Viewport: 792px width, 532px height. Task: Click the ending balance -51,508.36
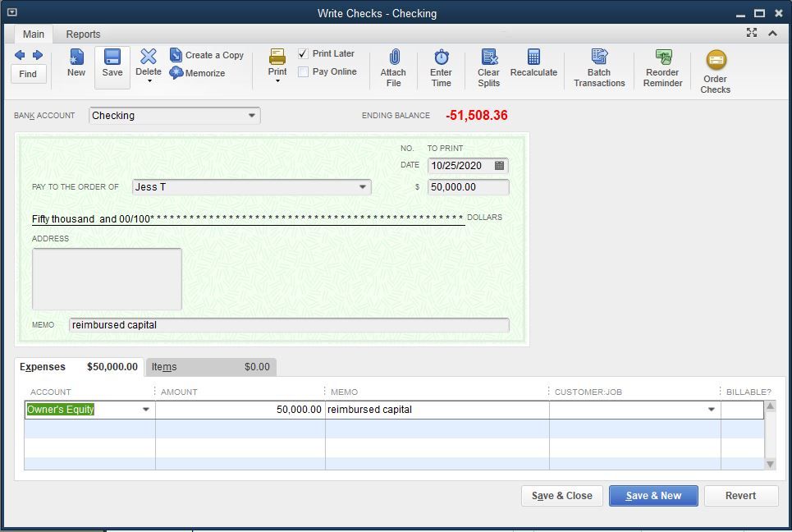tap(476, 115)
